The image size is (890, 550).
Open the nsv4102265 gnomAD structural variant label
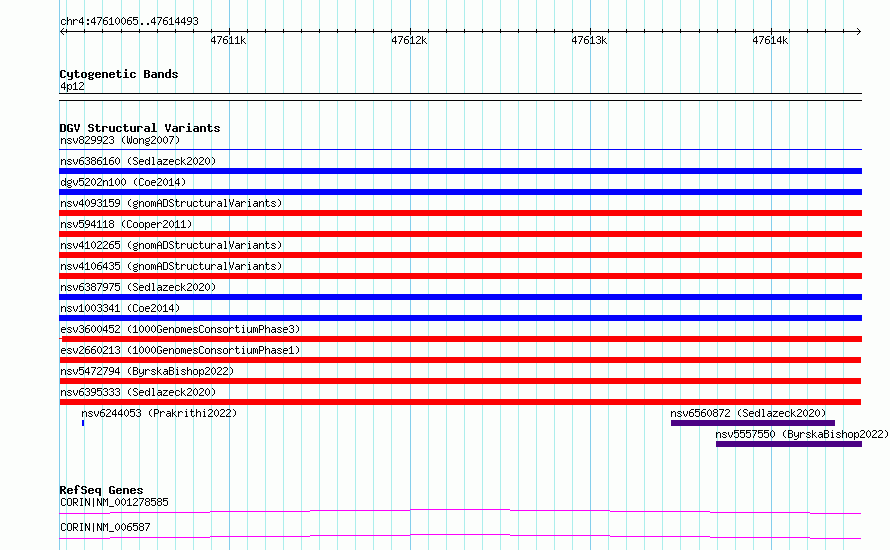point(170,245)
